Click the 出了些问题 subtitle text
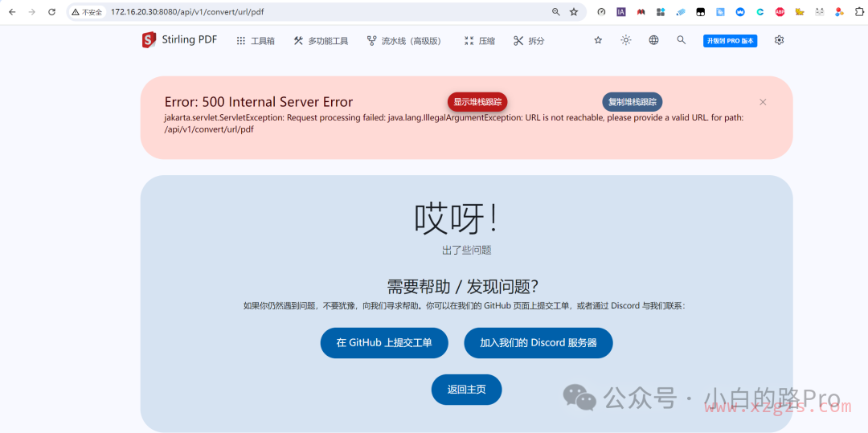The width and height of the screenshot is (868, 433). tap(467, 250)
